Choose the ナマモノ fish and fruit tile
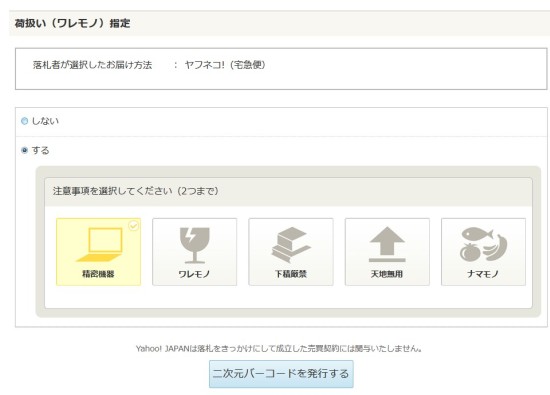This screenshot has width=550, height=395. [483, 252]
